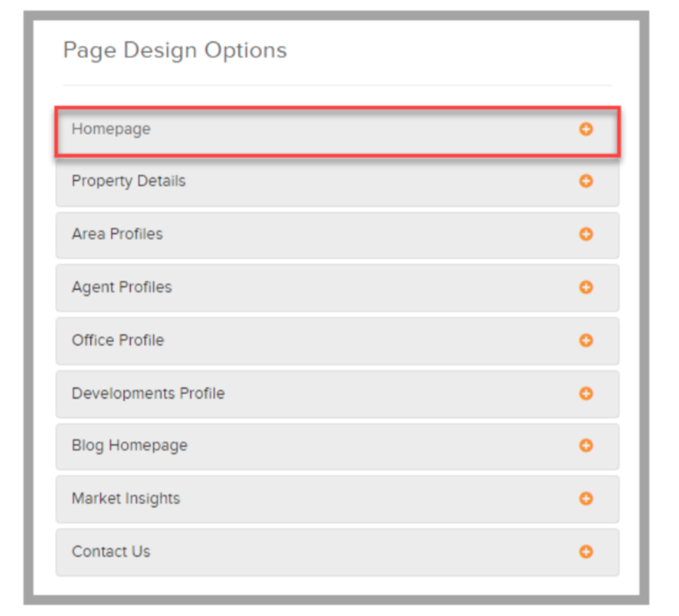
Task: Click the plus icon on Market Insights row
Action: click(586, 499)
